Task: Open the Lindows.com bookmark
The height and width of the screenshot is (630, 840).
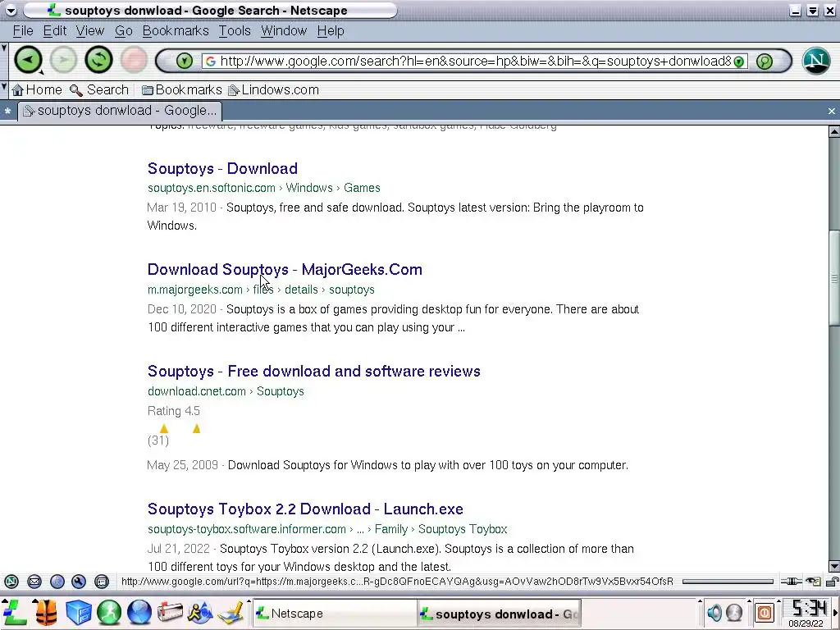Action: [x=273, y=89]
